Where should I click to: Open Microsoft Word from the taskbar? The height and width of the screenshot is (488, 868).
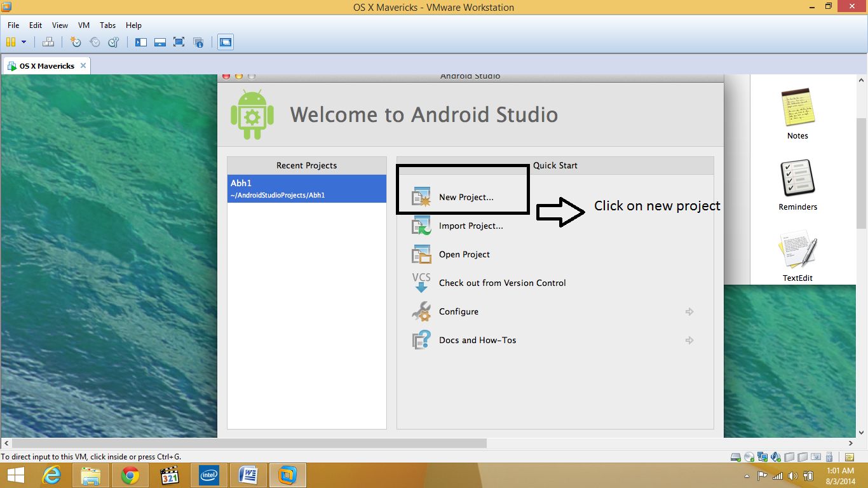tap(248, 475)
